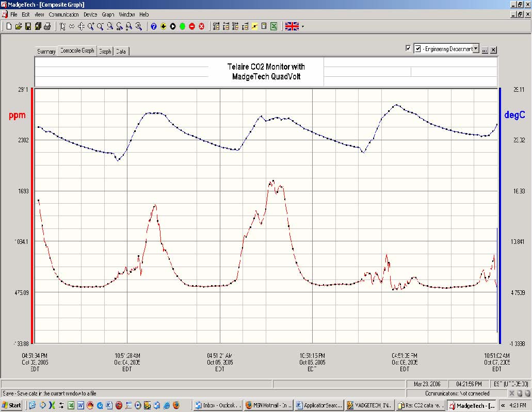Toggle first checkbox left of Engineering Department
Viewport: 532px width, 412px height.
408,48
